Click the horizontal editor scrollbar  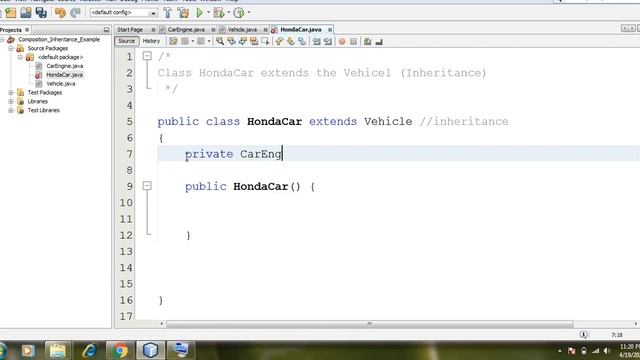pyautogui.click(x=369, y=324)
